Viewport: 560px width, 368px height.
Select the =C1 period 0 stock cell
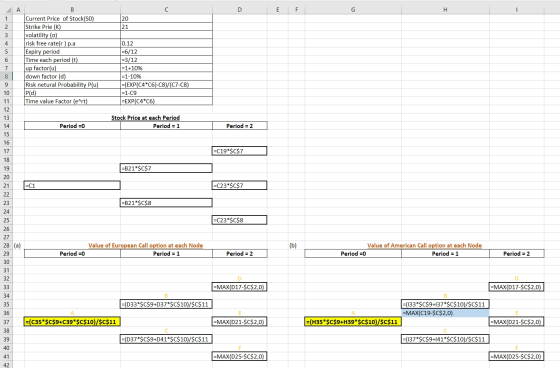[72, 185]
